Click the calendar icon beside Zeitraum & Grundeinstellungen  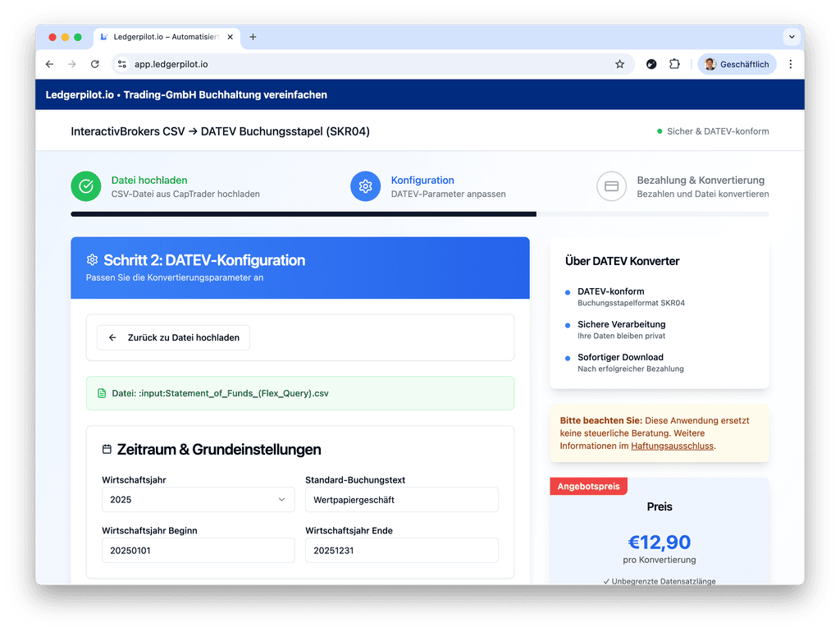[107, 450]
